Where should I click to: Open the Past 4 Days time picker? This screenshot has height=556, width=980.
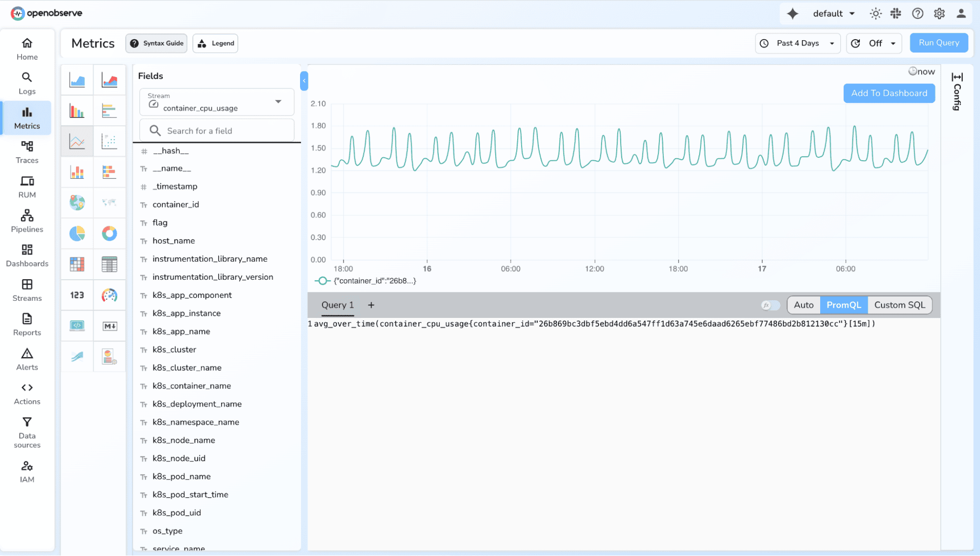[x=798, y=43]
